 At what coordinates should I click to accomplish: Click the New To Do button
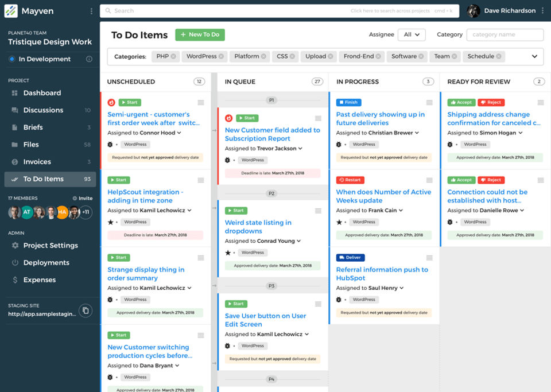coord(200,35)
